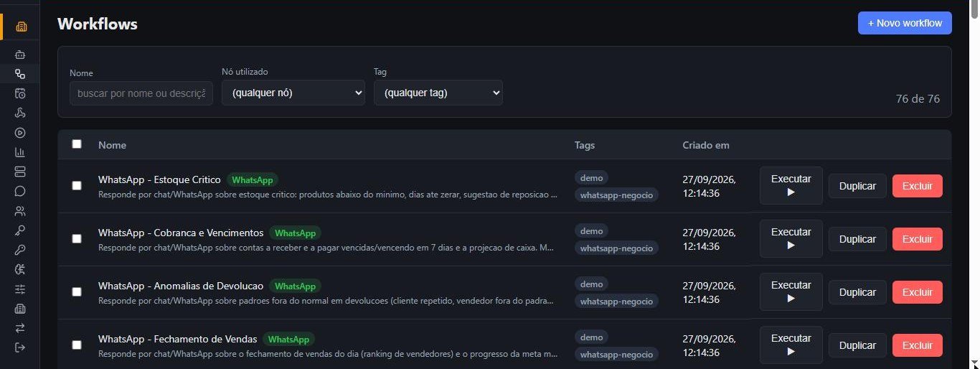980x369 pixels.
Task: Open the play-circle executions sidebar icon
Action: pos(20,132)
